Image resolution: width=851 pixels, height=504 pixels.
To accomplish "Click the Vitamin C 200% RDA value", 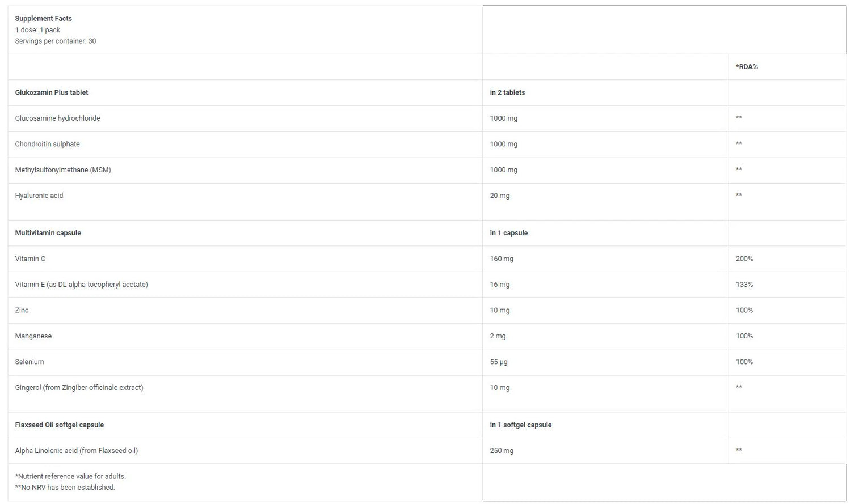I will click(x=744, y=259).
